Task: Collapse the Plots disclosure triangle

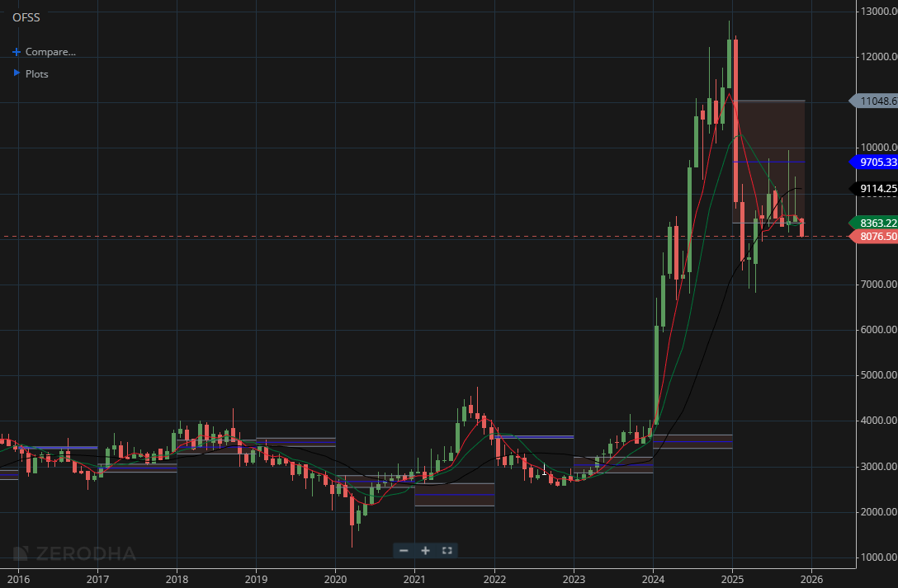Action: [15, 73]
